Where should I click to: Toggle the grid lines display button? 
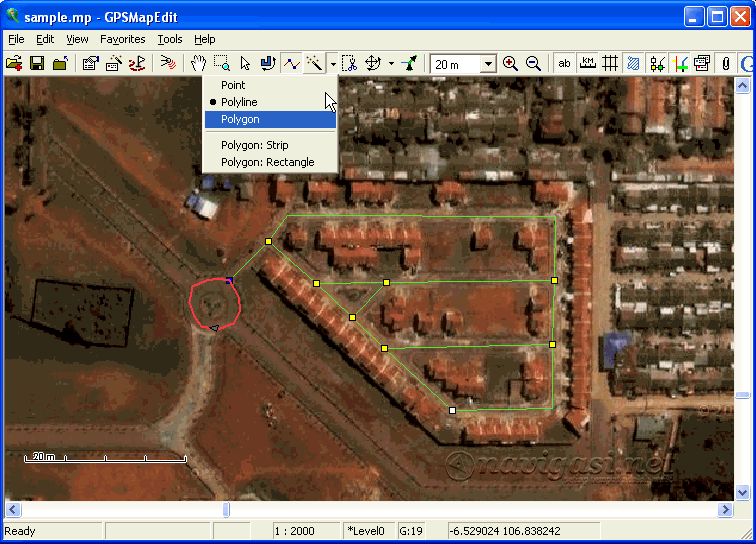coord(609,63)
